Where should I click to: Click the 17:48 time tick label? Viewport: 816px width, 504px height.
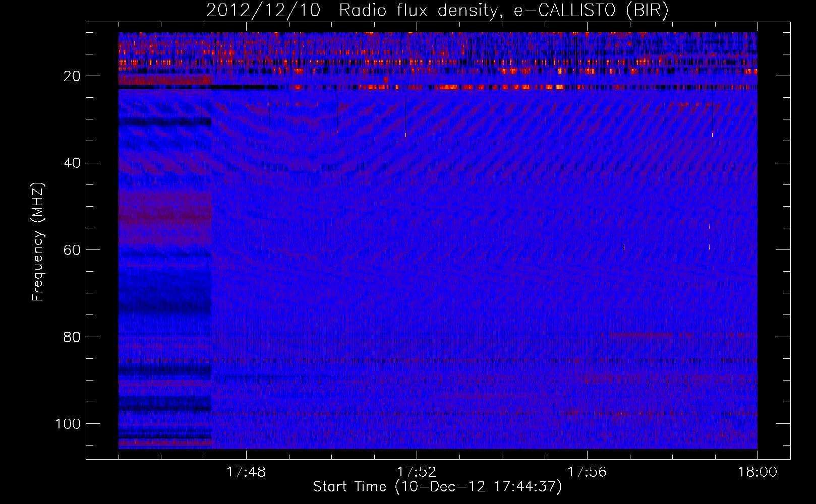point(246,472)
